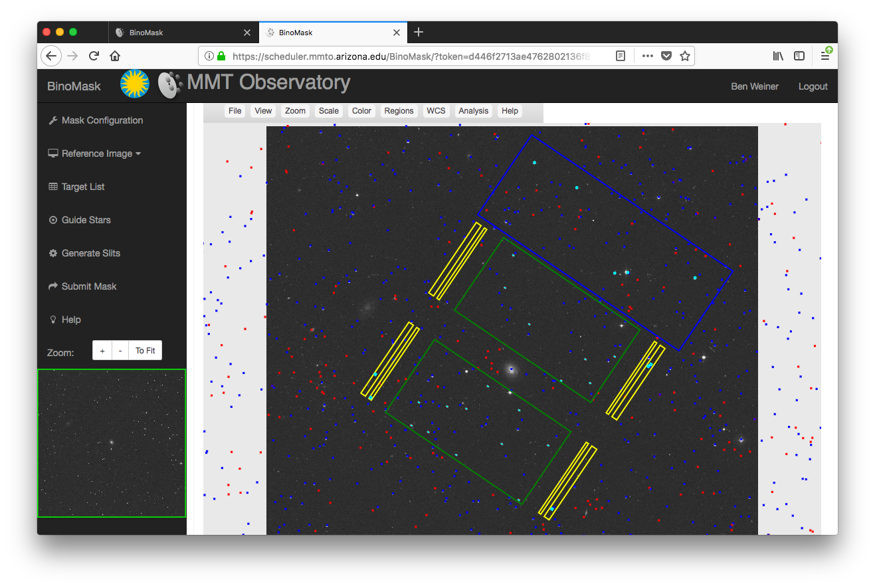Open the Firefox hamburger menu
This screenshot has width=875, height=588.
[x=825, y=56]
